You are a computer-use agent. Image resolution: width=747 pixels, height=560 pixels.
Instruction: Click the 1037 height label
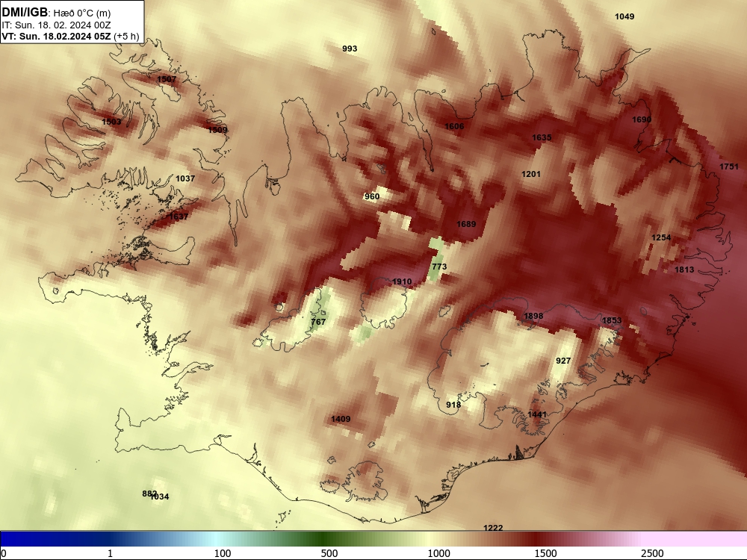(x=185, y=178)
